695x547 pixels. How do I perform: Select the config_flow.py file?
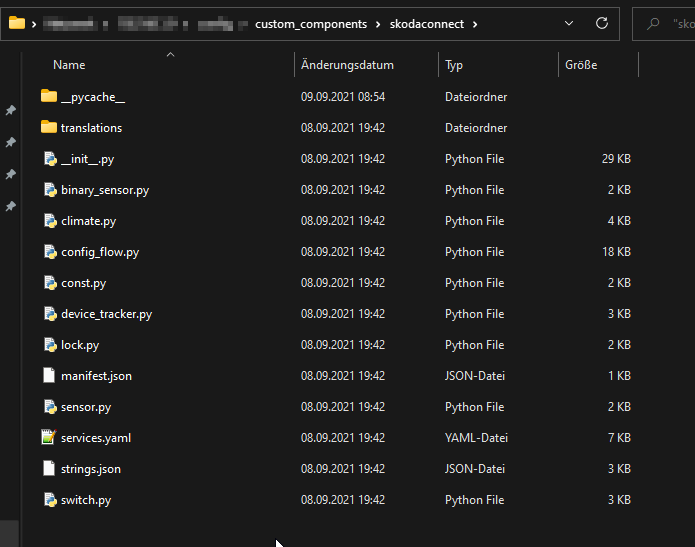point(99,252)
